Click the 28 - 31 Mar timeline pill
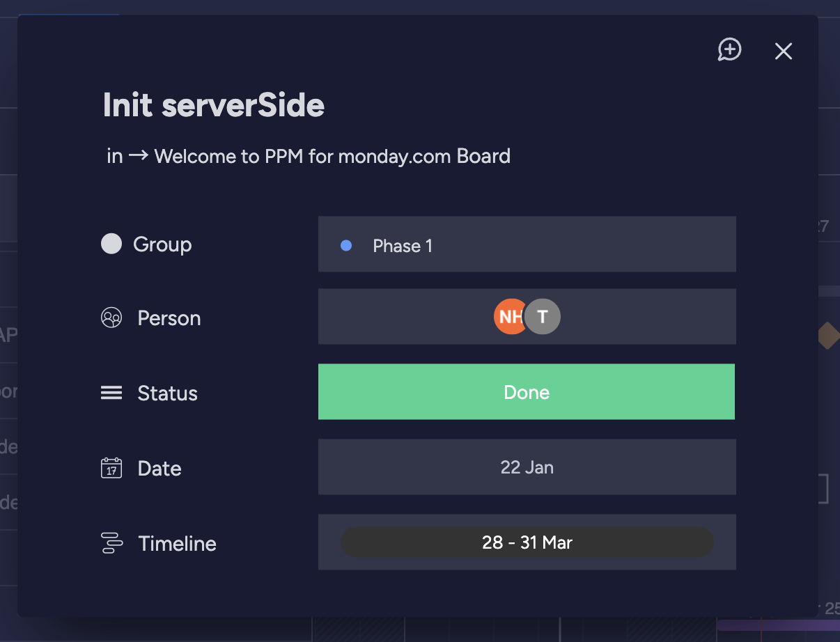The image size is (840, 642). click(x=527, y=542)
